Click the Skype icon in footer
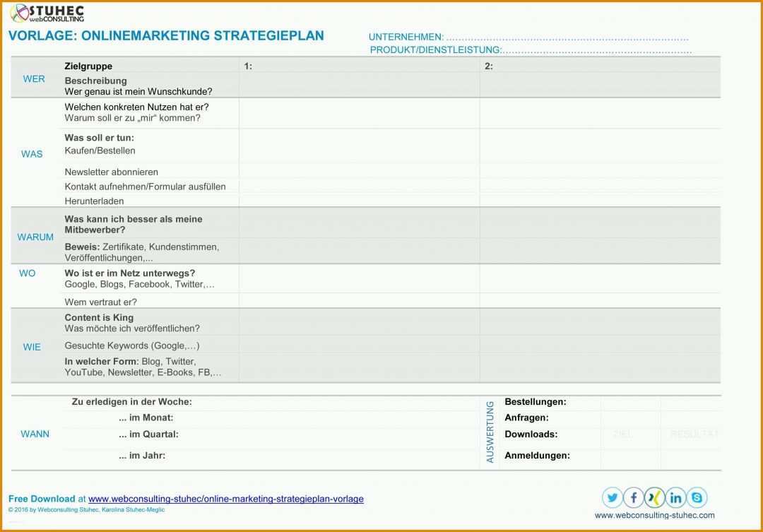The width and height of the screenshot is (763, 532). (x=697, y=497)
